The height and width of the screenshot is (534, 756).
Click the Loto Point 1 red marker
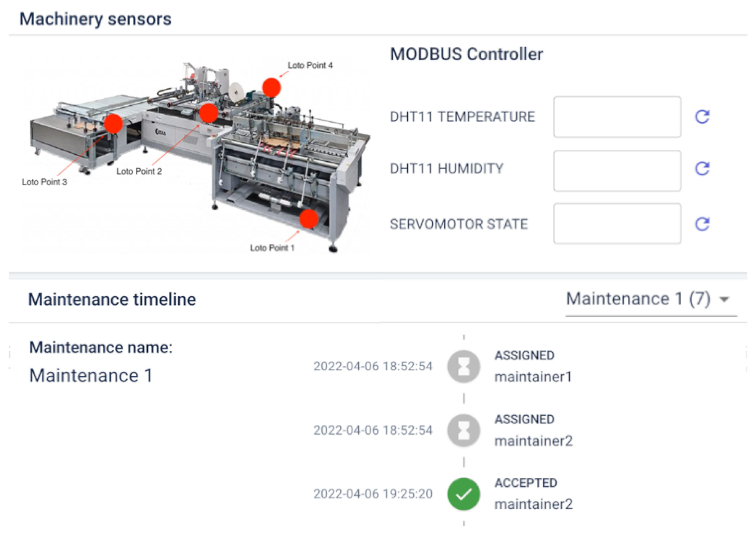click(309, 219)
